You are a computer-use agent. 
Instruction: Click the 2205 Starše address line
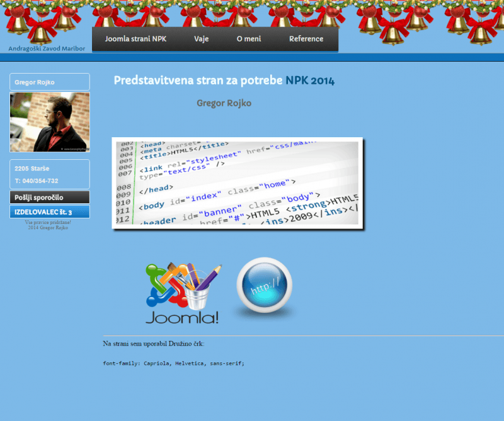click(32, 169)
